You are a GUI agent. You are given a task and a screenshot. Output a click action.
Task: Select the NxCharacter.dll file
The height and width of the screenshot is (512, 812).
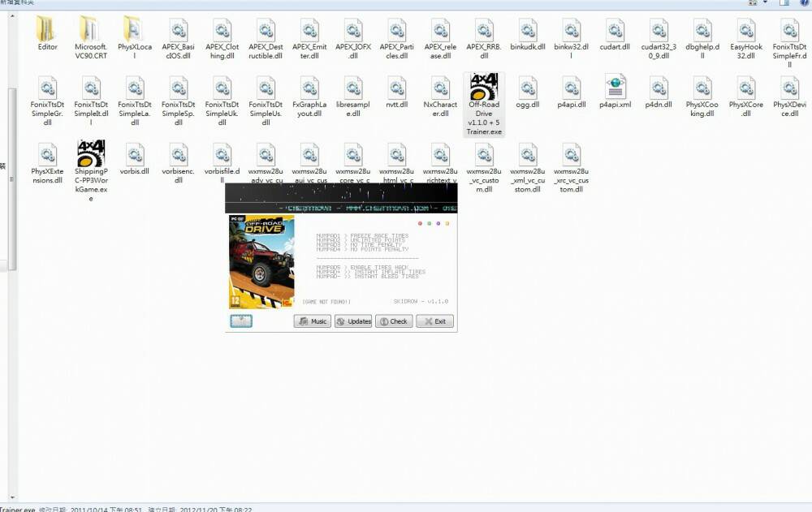440,95
